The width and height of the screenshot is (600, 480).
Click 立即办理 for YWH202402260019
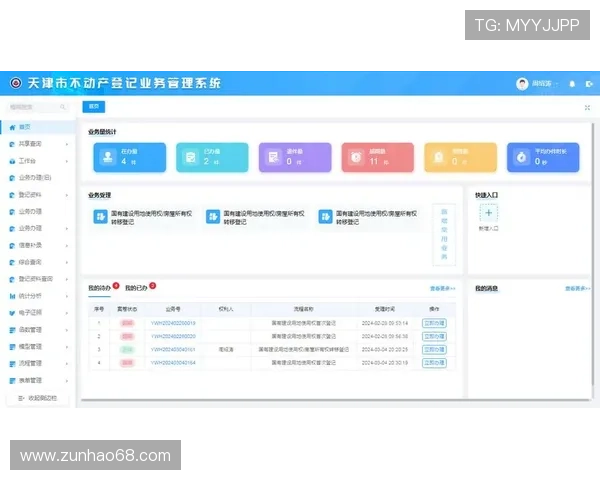click(434, 323)
